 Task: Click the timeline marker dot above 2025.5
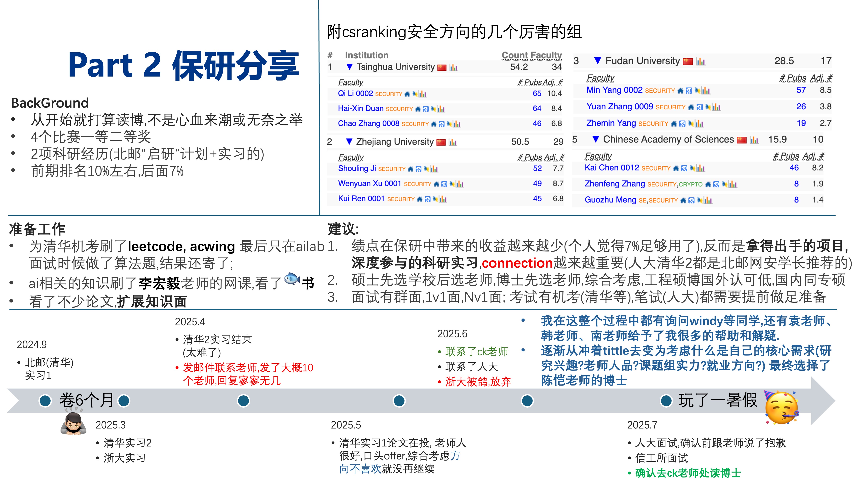[x=399, y=401]
